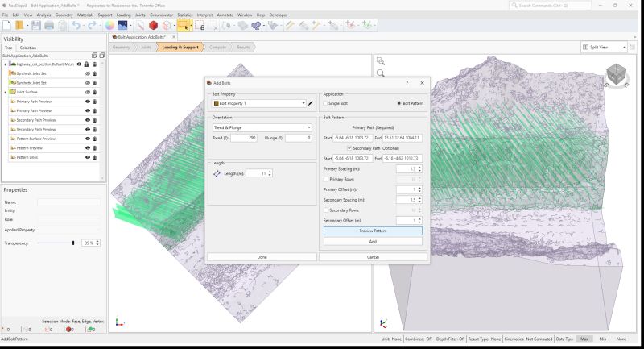This screenshot has height=349, width=644.
Task: Click the Primary Spacing stepper arrows
Action: click(419, 169)
